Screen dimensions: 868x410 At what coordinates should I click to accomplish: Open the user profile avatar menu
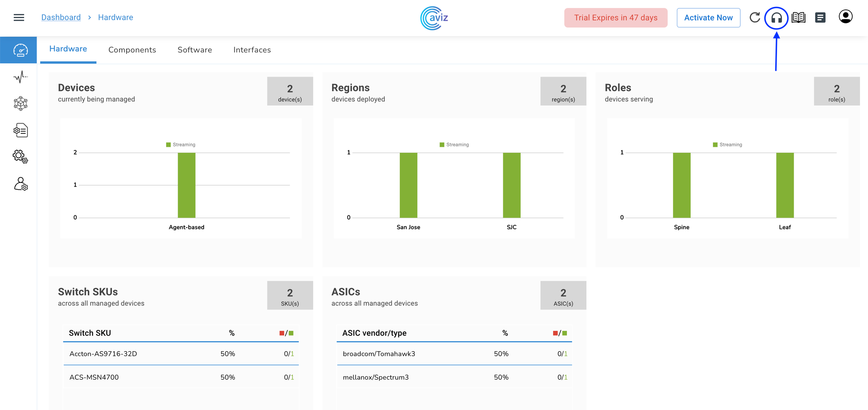tap(845, 17)
